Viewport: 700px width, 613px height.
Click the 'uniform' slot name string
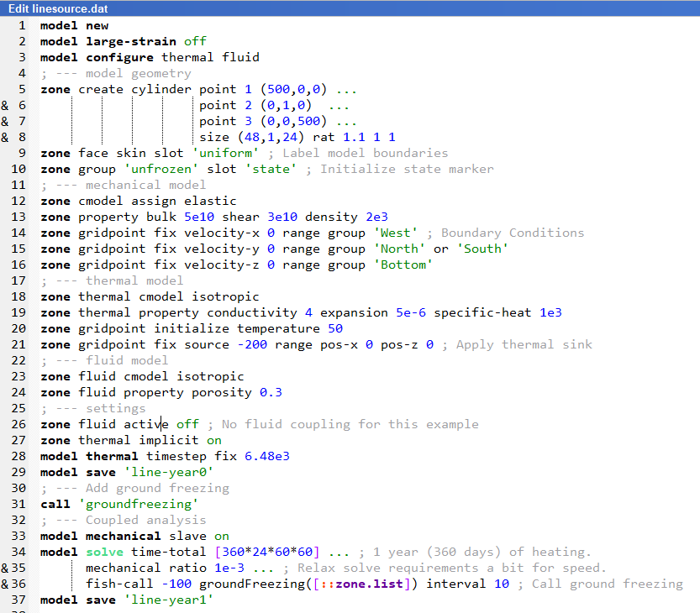pyautogui.click(x=225, y=153)
